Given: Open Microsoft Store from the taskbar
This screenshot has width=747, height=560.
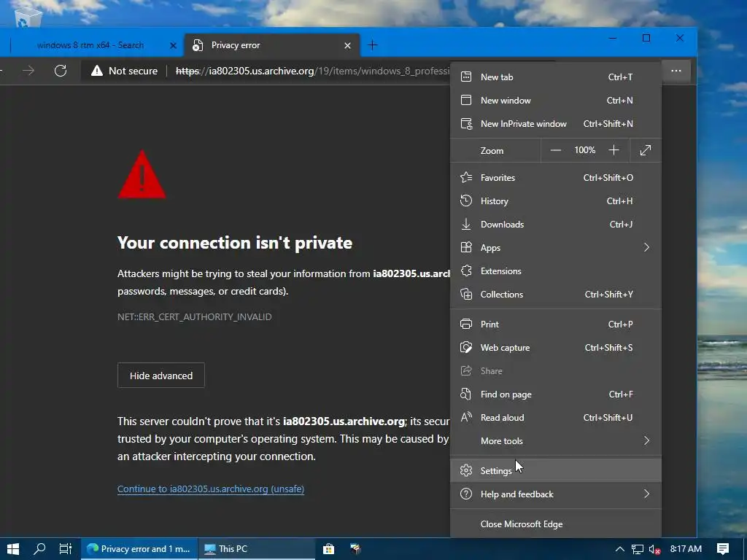Looking at the screenshot, I should pyautogui.click(x=329, y=548).
